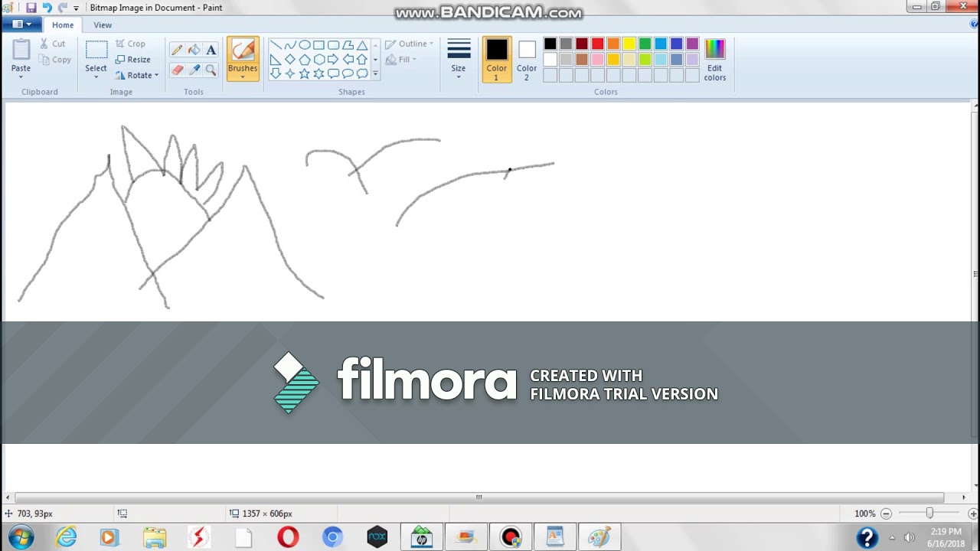980x551 pixels.
Task: Select the Color picker eyedropper tool
Action: (194, 70)
